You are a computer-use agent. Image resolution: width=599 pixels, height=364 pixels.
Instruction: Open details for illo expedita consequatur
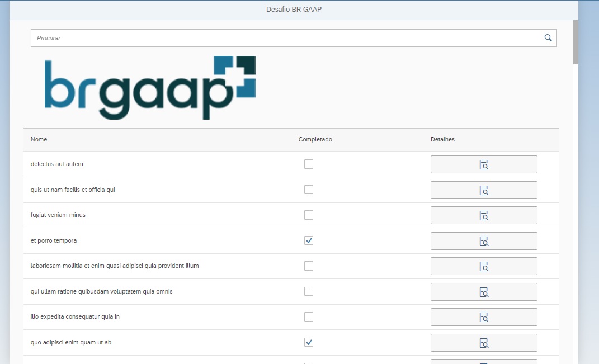(x=484, y=316)
